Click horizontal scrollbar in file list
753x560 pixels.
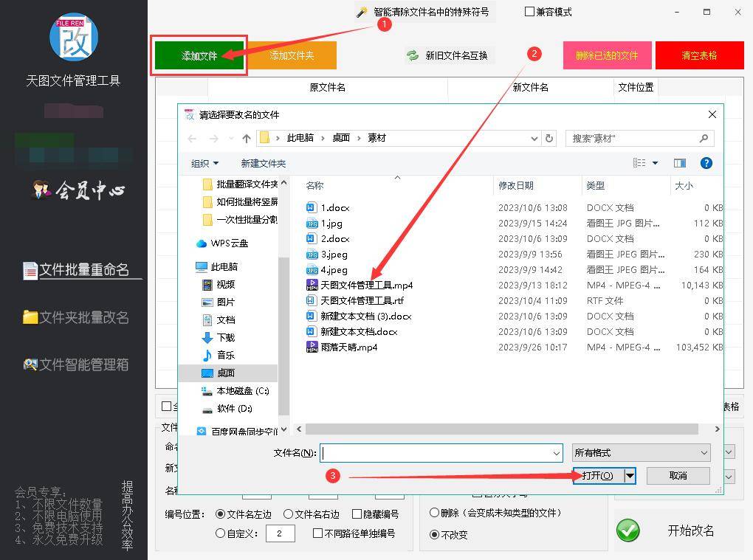pyautogui.click(x=502, y=429)
